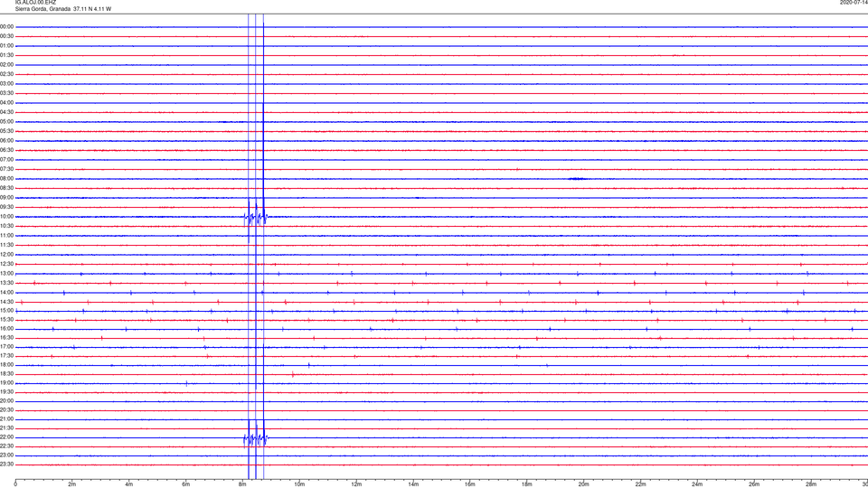Click the 26m tick on the minute axis
The width and height of the screenshot is (868, 488).
point(754,484)
